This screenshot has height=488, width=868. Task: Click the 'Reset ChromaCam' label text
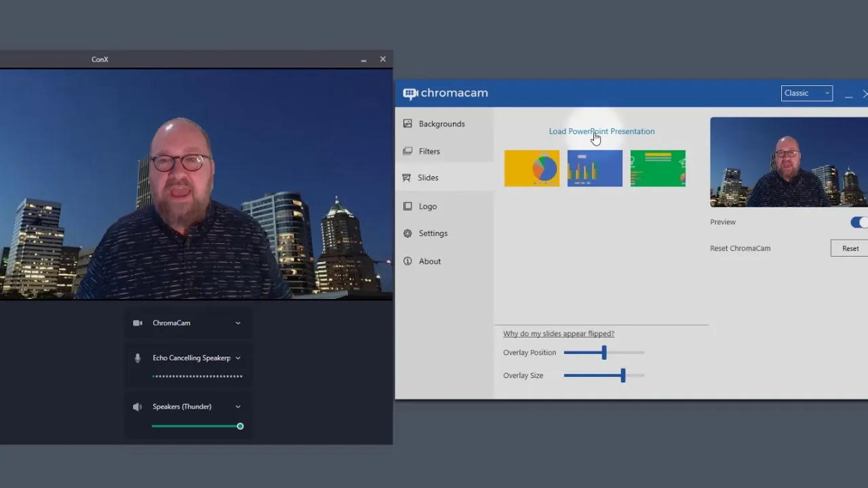point(740,248)
